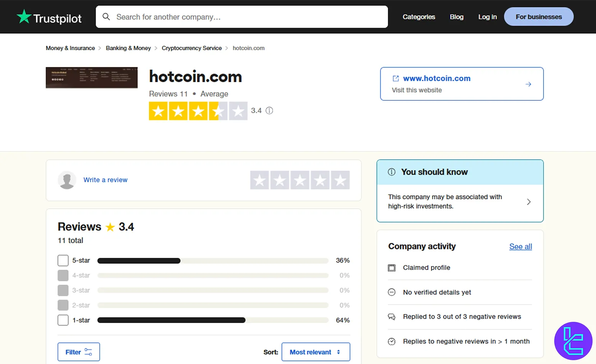Click the user avatar icon
The height and width of the screenshot is (364, 596).
[67, 180]
